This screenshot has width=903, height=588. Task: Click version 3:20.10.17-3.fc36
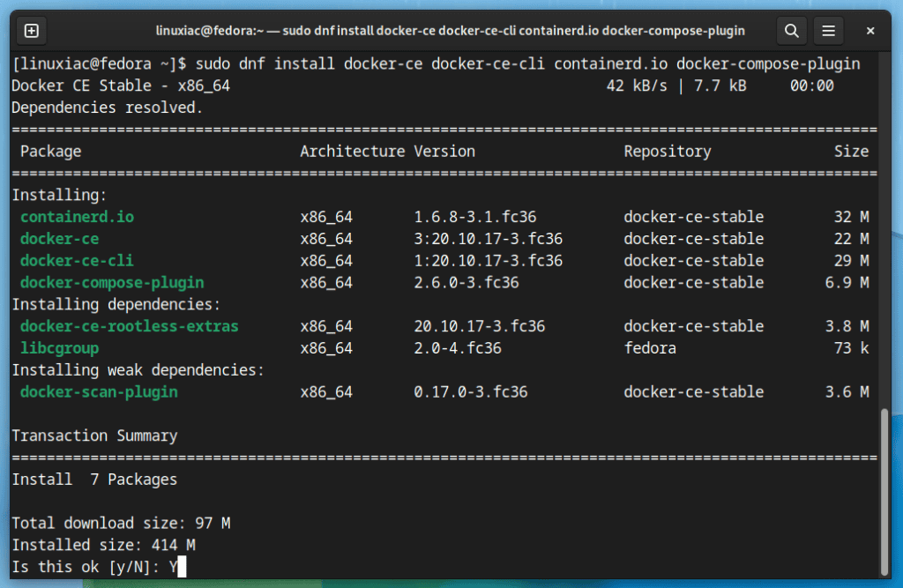pos(489,239)
